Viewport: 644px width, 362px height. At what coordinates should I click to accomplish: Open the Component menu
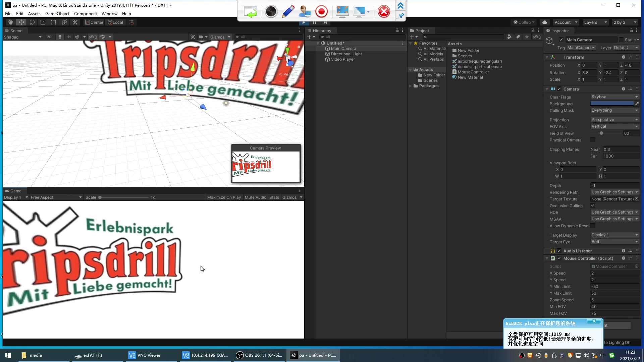point(85,14)
